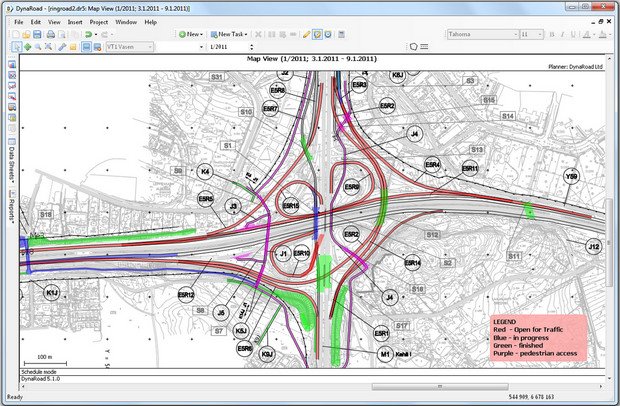Toggle the highlighted edit mode button
The height and width of the screenshot is (406, 620).
(317, 34)
